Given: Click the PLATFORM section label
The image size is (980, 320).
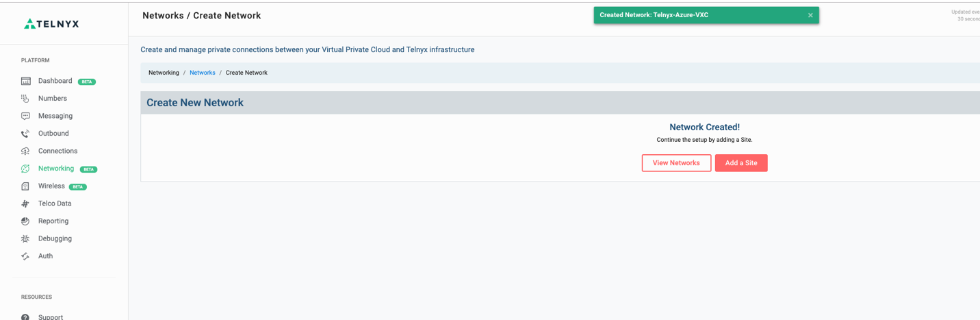Looking at the screenshot, I should point(36,60).
